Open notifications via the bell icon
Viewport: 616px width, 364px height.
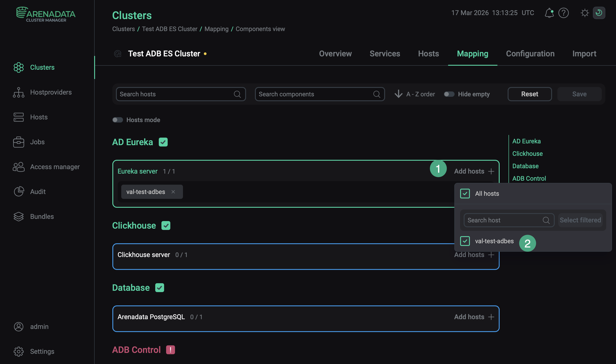pyautogui.click(x=549, y=13)
